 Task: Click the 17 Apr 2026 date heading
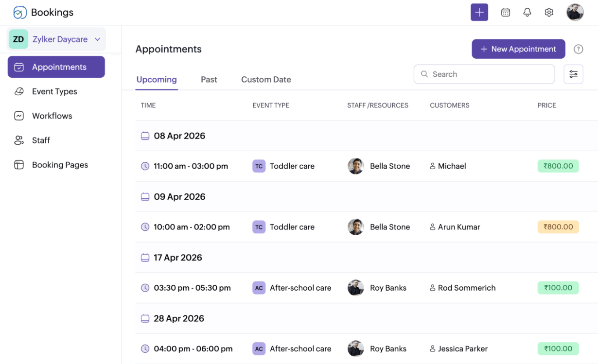178,258
